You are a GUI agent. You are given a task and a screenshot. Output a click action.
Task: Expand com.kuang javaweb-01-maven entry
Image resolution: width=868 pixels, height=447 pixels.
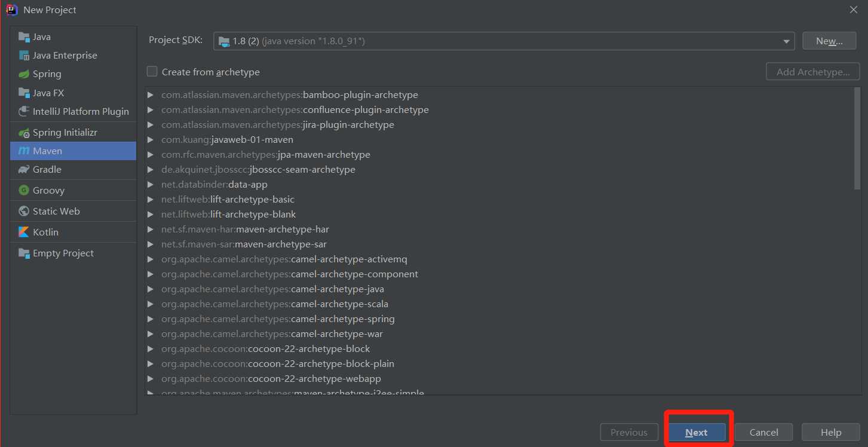click(x=151, y=140)
